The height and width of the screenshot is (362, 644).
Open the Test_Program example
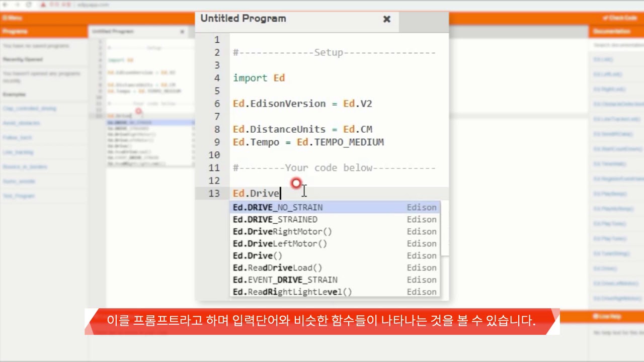19,196
